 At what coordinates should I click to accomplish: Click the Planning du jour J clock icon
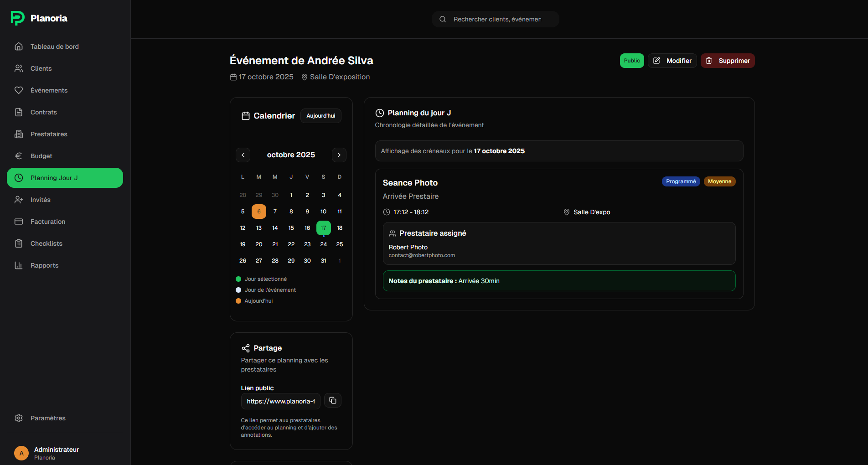point(380,113)
